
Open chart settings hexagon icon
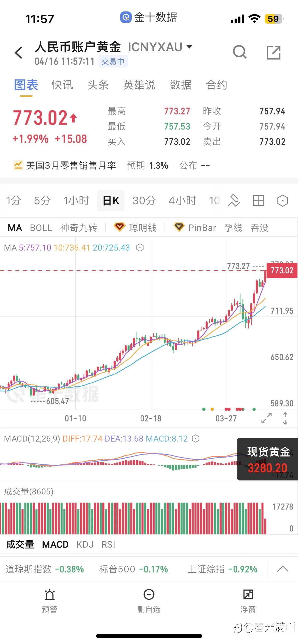(x=282, y=201)
